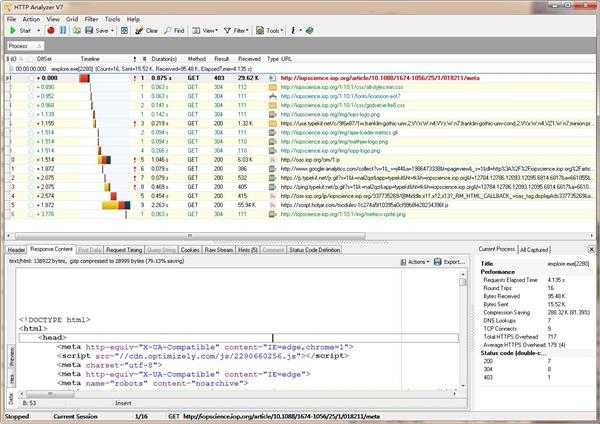This screenshot has width=600, height=424.
Task: Click the Received column header
Action: [x=249, y=59]
